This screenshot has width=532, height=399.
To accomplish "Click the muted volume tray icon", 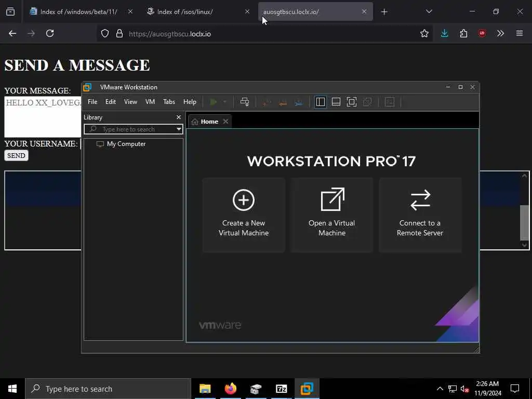I will 465,389.
